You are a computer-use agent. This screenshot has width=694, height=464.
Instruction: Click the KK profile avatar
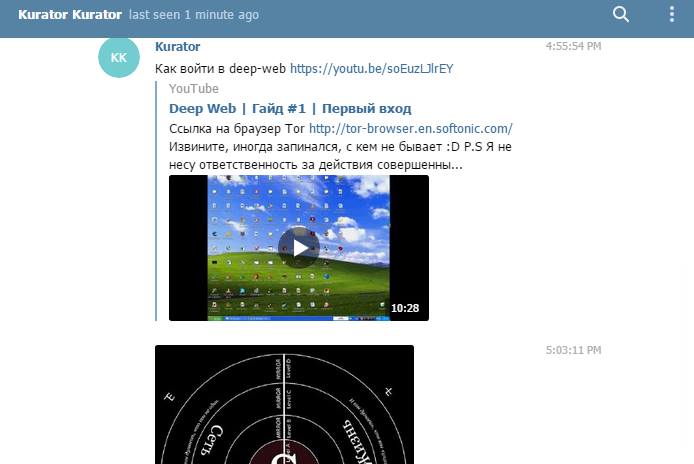(x=119, y=57)
